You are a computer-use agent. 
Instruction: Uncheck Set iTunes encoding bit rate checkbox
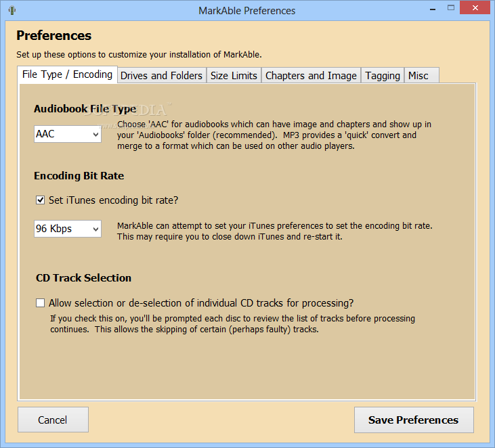tap(40, 200)
